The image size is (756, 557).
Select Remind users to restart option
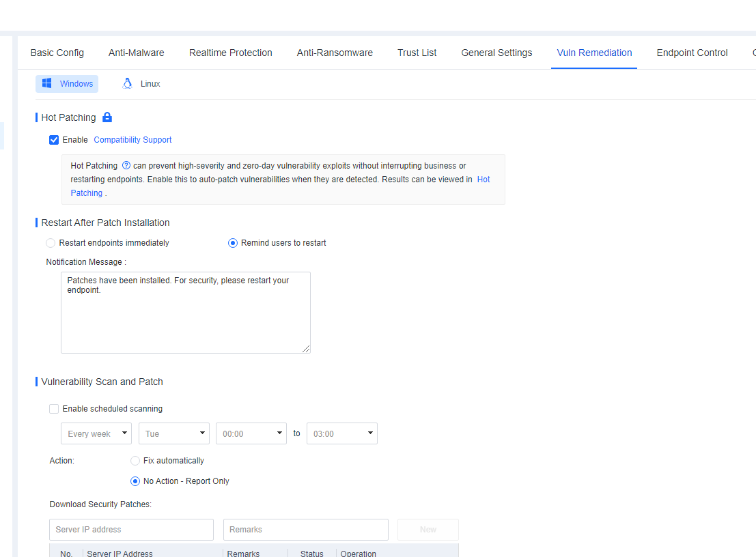tap(233, 243)
